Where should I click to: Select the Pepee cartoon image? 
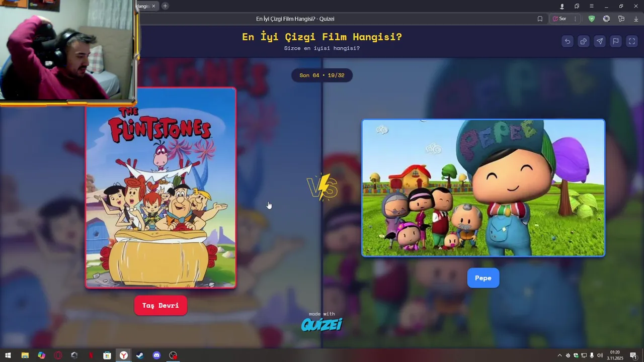(483, 188)
